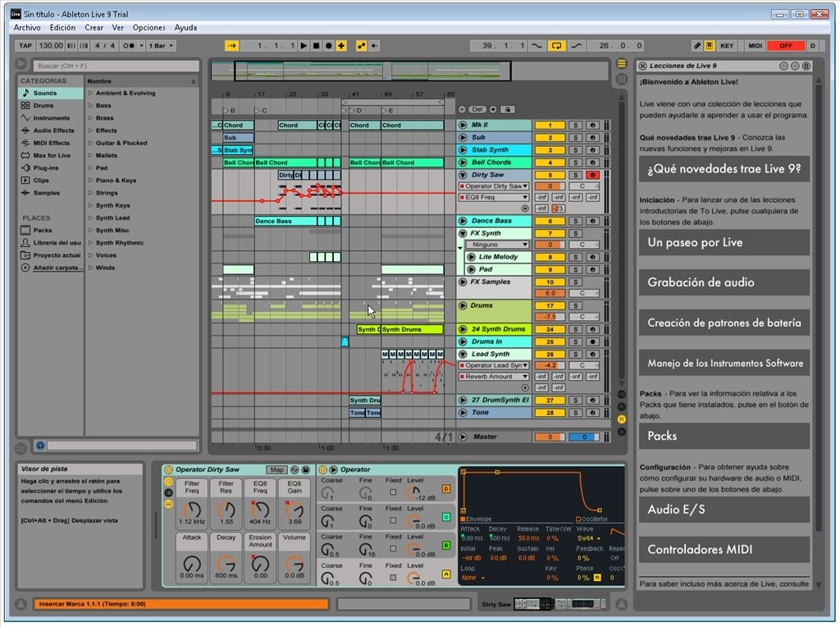
Task: Expand the Piano & Keys folder
Action: pyautogui.click(x=90, y=181)
